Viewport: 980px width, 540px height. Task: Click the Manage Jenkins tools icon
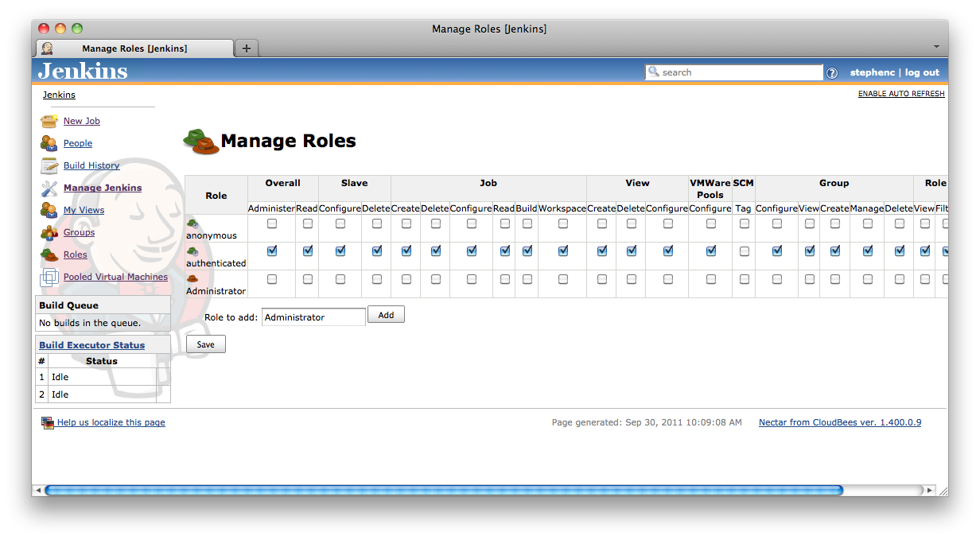pos(49,188)
